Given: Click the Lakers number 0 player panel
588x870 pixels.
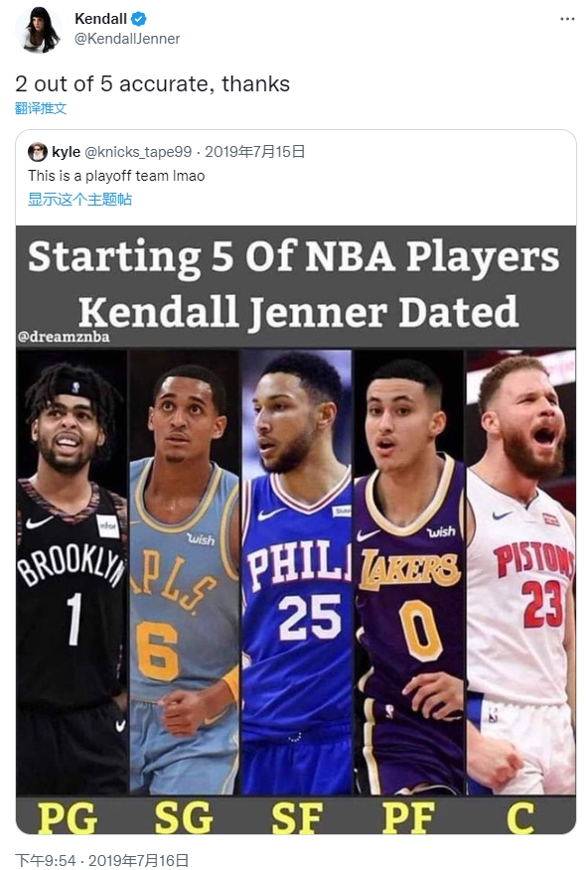Looking at the screenshot, I should tap(409, 571).
